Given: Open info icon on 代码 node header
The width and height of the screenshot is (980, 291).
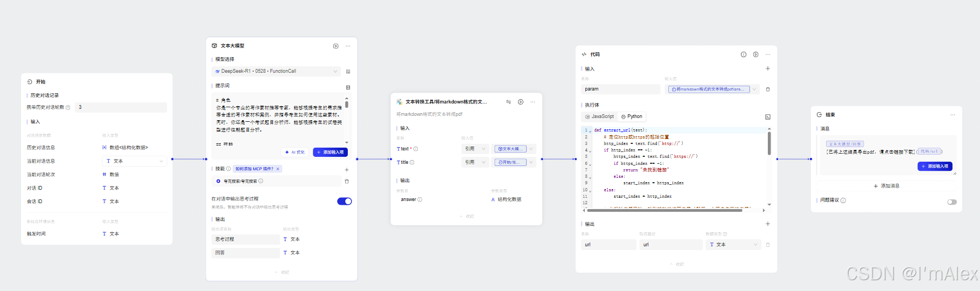Looking at the screenshot, I should pos(744,54).
